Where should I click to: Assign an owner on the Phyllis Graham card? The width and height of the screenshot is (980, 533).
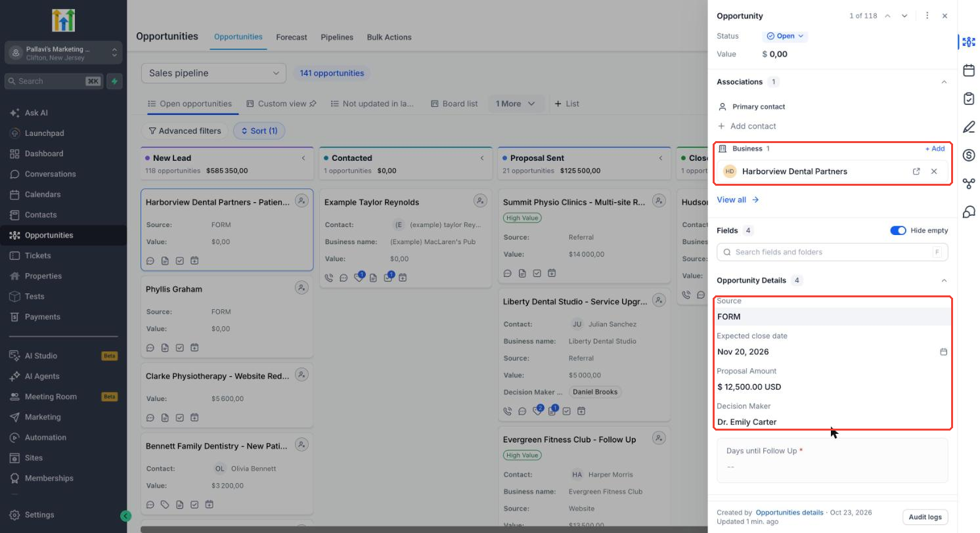(301, 288)
